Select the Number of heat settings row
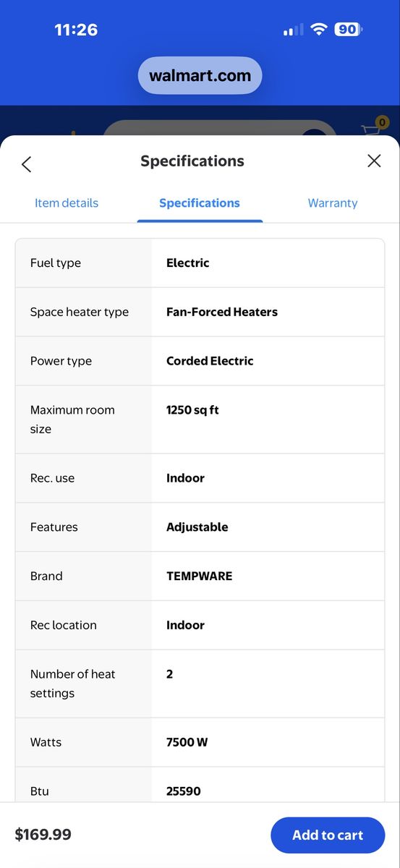This screenshot has width=400, height=868. 200,684
